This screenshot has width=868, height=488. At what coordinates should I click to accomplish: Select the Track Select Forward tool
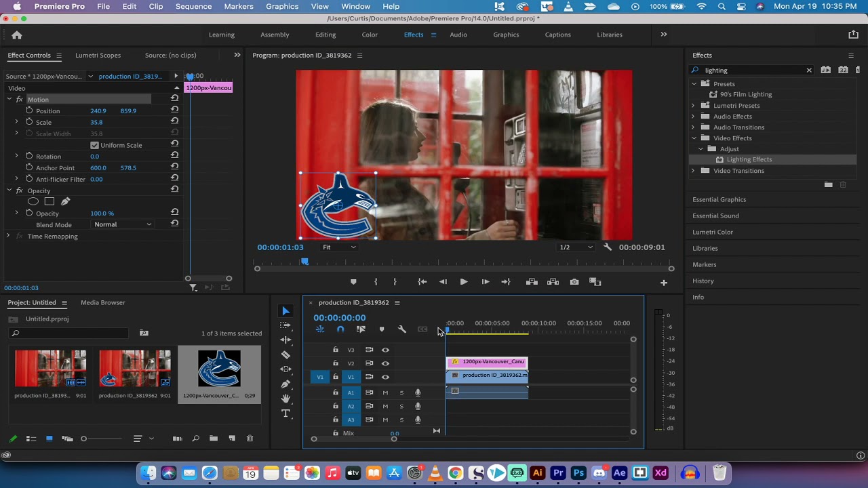(x=285, y=325)
